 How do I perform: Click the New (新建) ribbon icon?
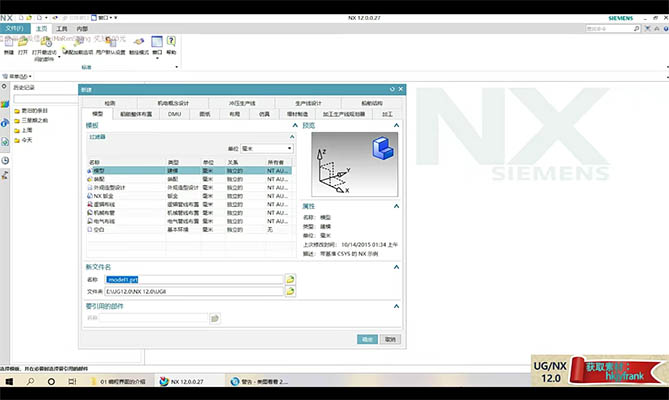pyautogui.click(x=9, y=43)
